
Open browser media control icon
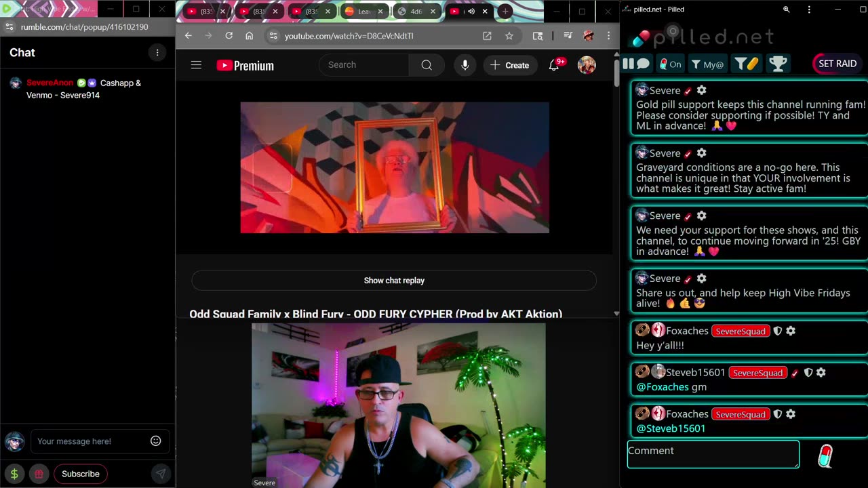click(568, 36)
